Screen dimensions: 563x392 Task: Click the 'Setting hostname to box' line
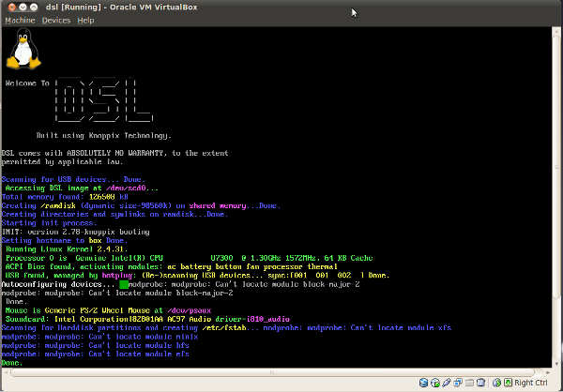coord(65,240)
